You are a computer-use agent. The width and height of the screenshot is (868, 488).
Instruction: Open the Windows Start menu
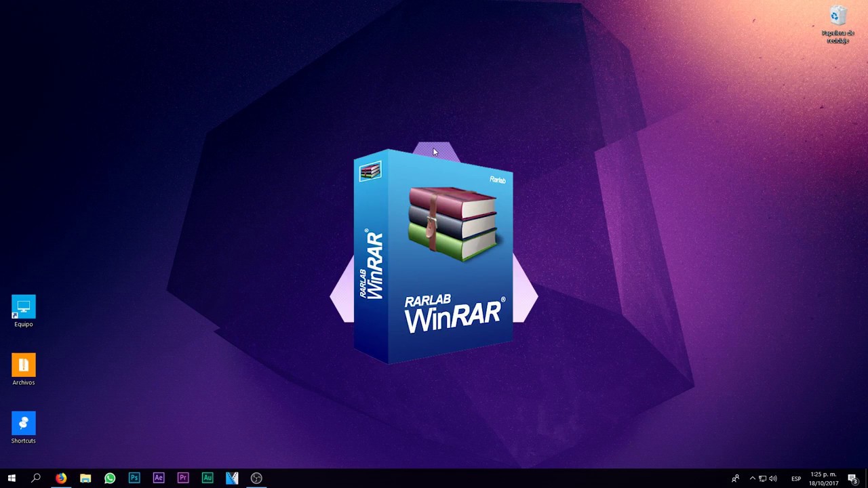(x=12, y=479)
